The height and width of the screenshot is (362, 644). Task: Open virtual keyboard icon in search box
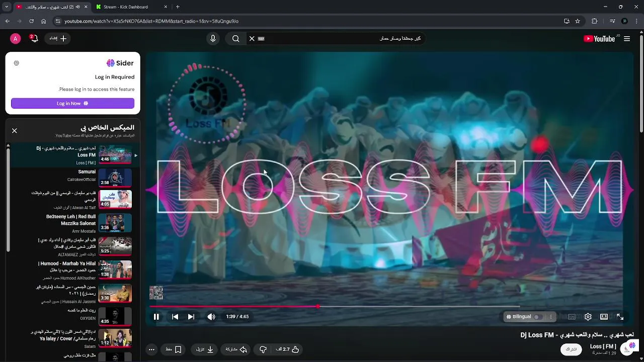261,39
